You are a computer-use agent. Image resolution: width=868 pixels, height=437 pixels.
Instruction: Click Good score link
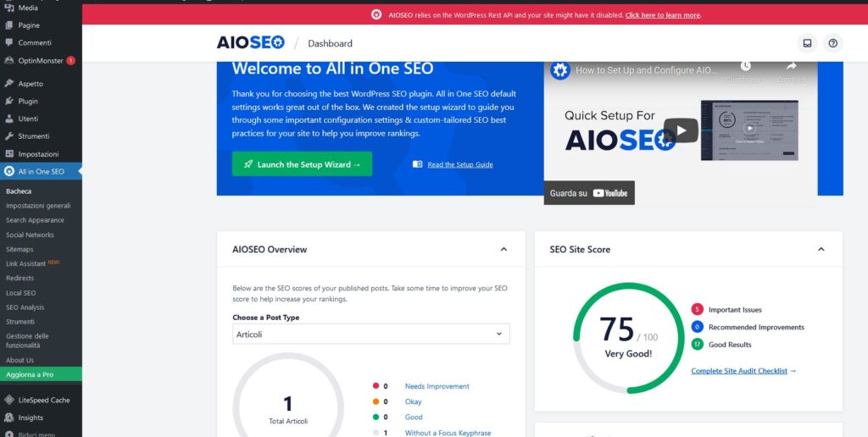[x=414, y=417]
